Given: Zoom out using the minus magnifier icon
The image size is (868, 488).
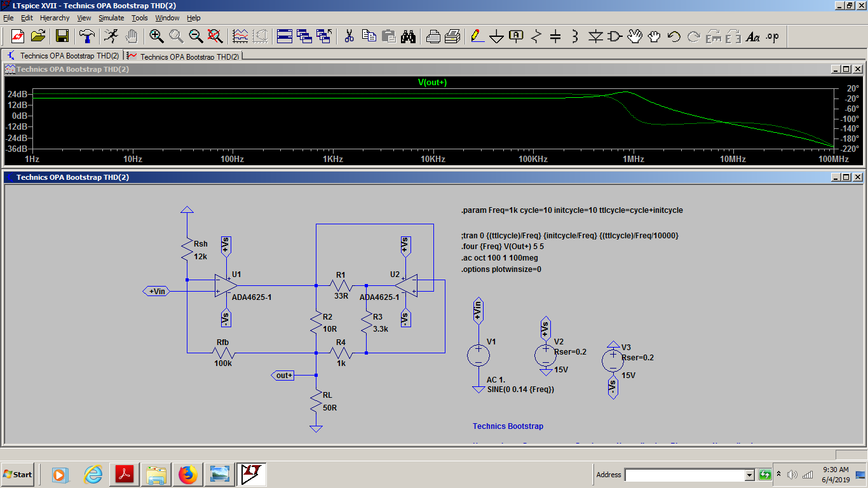Looking at the screenshot, I should 196,36.
